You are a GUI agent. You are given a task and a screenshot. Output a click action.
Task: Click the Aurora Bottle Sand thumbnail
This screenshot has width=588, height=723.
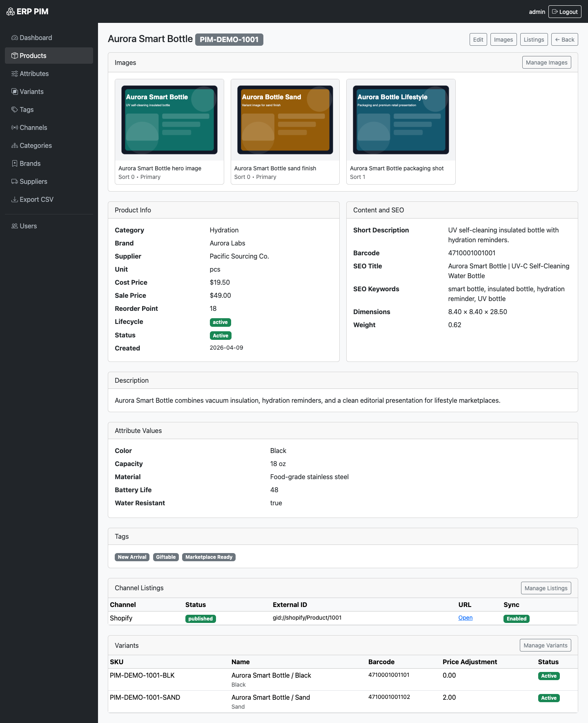(285, 120)
